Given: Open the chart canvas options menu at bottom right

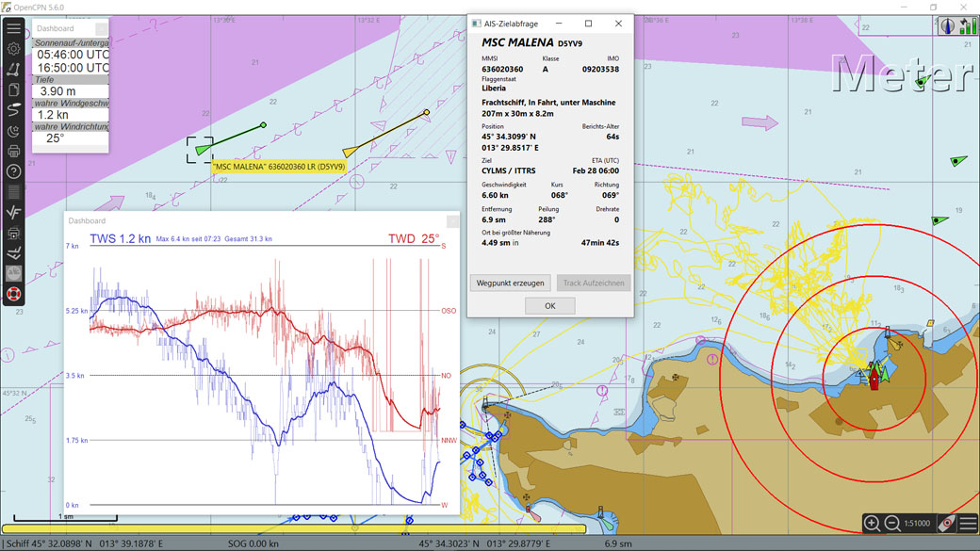Looking at the screenshot, I should point(968,523).
